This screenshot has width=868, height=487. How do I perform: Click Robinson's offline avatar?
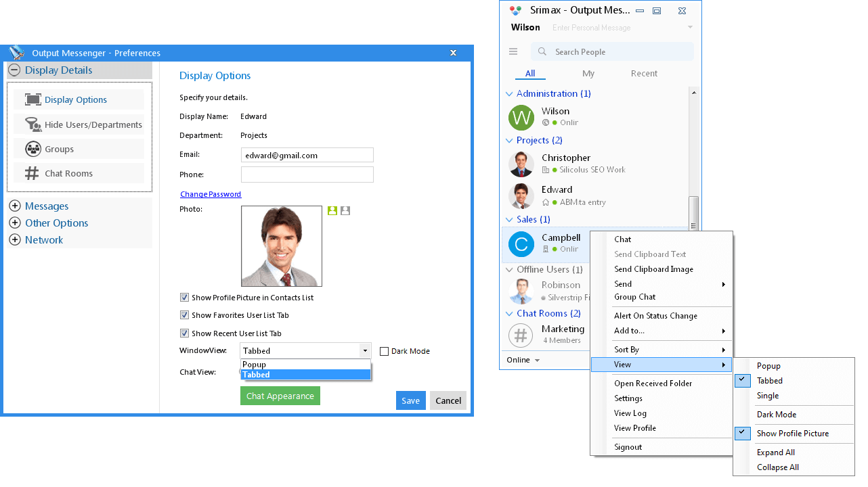coord(521,292)
